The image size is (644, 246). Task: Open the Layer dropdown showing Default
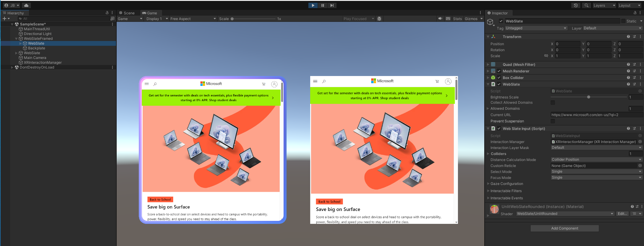click(x=613, y=28)
